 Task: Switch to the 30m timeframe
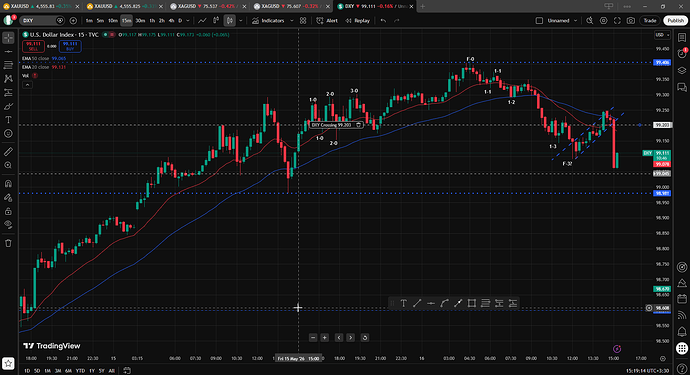click(x=140, y=21)
